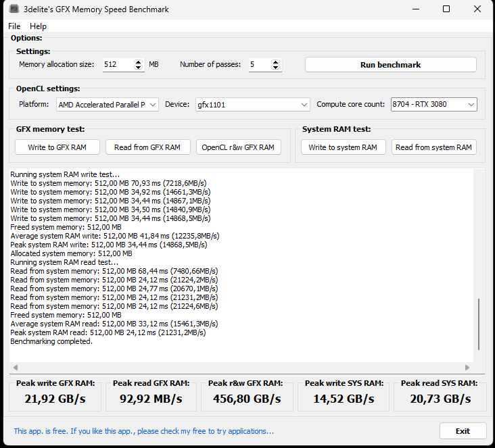Decrease memory allocation size with down arrow

[138, 68]
